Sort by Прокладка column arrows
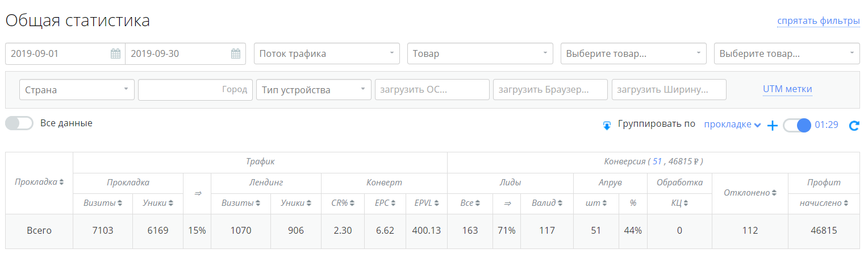This screenshot has width=868, height=261. click(61, 182)
